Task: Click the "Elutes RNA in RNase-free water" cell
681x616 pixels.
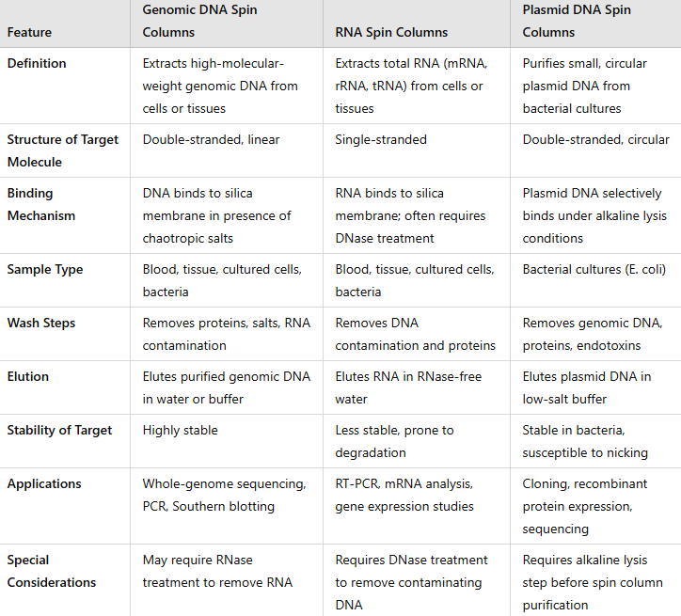Action: pos(408,387)
